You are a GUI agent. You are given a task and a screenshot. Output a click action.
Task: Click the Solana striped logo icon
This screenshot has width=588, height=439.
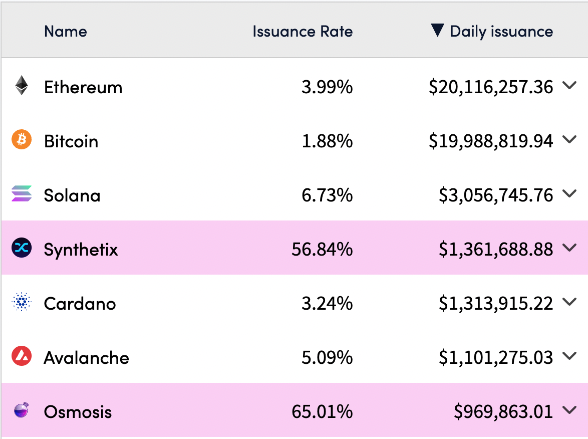tap(21, 193)
